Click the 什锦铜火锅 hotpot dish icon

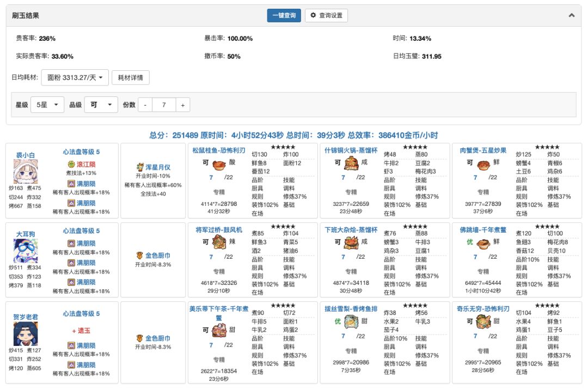click(x=351, y=164)
